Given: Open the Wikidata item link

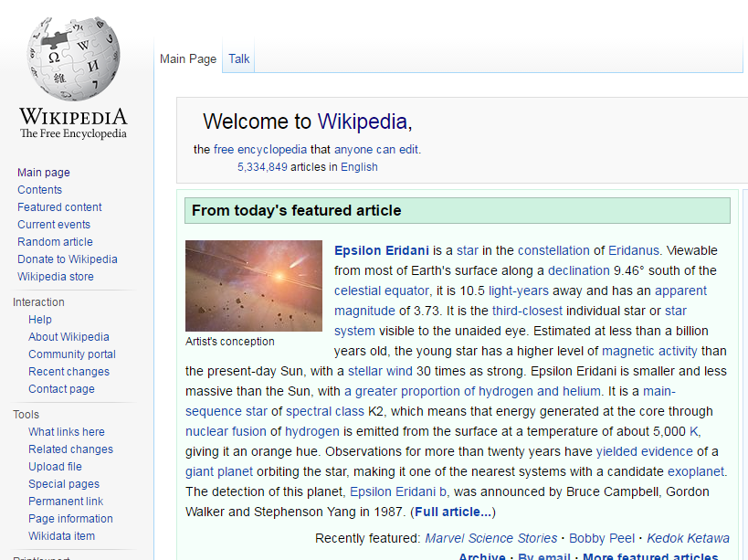Looking at the screenshot, I should (61, 536).
